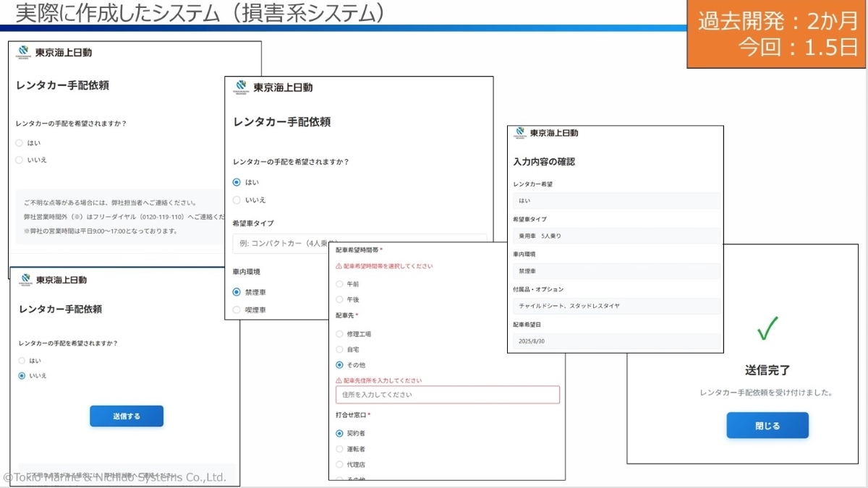Select 運転者 under 打合せ窓口

coord(339,449)
